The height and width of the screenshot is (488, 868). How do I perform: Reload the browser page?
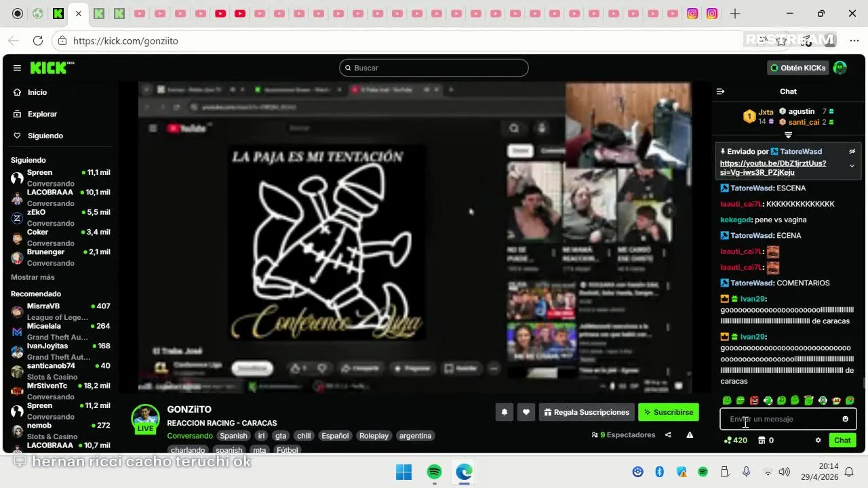(38, 41)
